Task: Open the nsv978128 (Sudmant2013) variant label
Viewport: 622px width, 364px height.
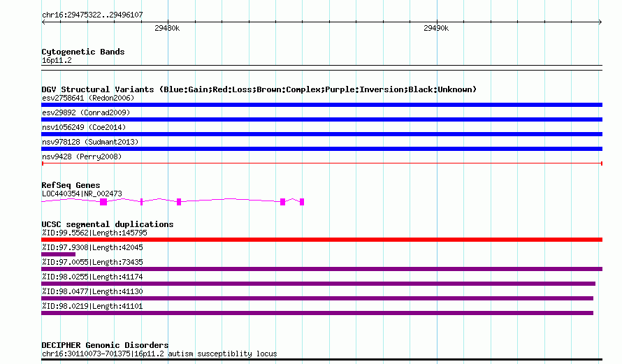Action: tap(90, 142)
